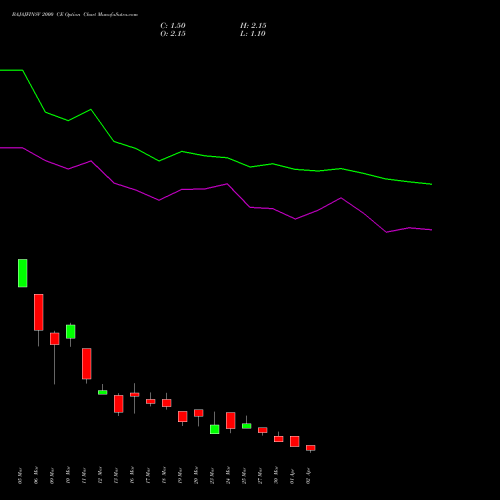The height and width of the screenshot is (500, 500).
Task: Select the large green candle above 05 Mar
Action: (23, 273)
